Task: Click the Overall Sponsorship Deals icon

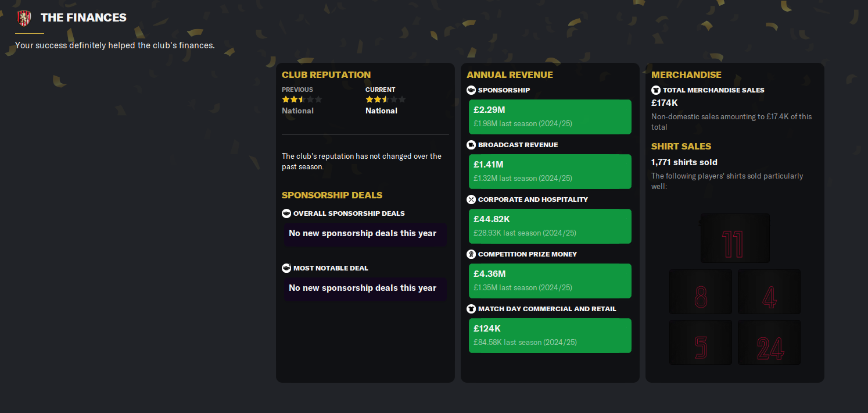Action: tap(286, 213)
